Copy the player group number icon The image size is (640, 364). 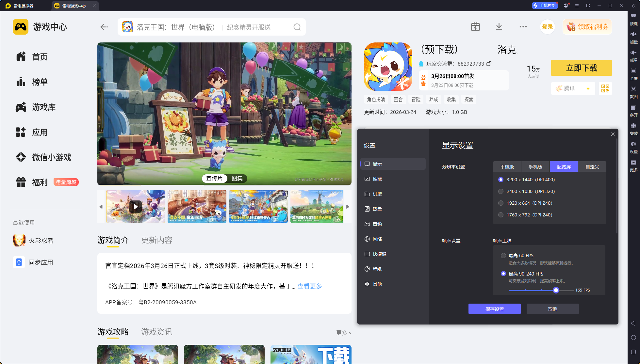(489, 64)
